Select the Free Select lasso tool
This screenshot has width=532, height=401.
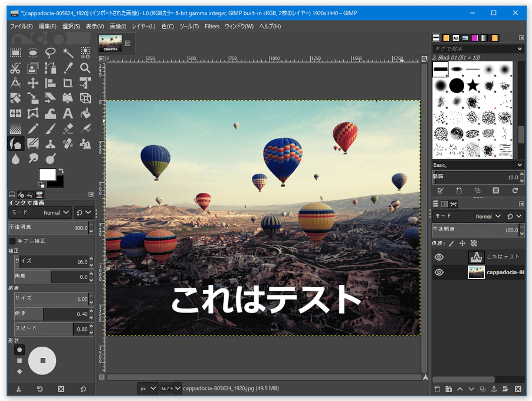point(51,52)
